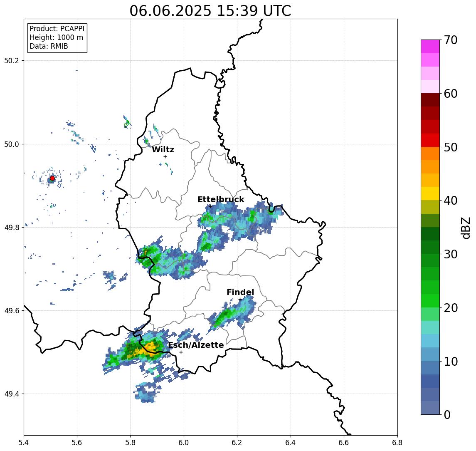Click the Data: RMIB text
This screenshot has height=451, width=476.
click(x=49, y=46)
